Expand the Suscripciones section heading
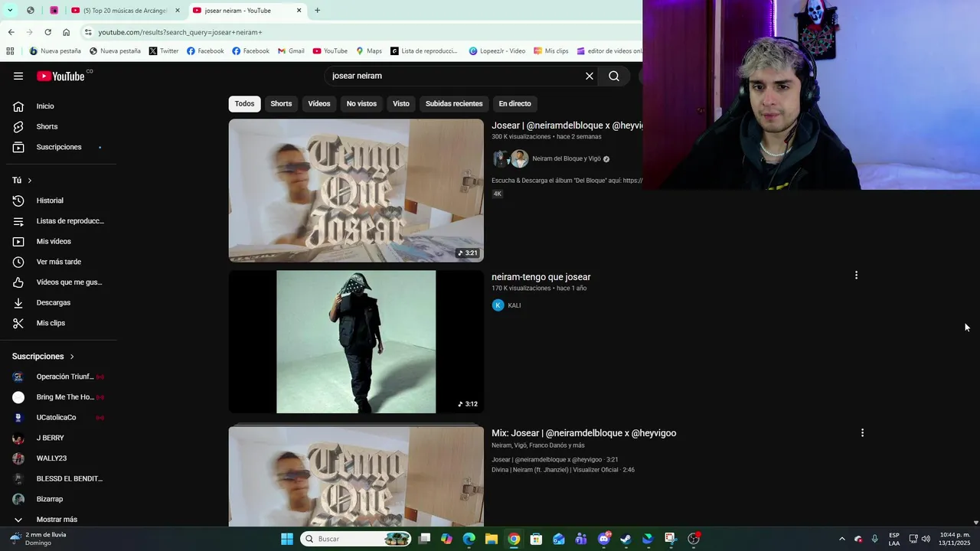Image resolution: width=980 pixels, height=551 pixels. pos(43,357)
